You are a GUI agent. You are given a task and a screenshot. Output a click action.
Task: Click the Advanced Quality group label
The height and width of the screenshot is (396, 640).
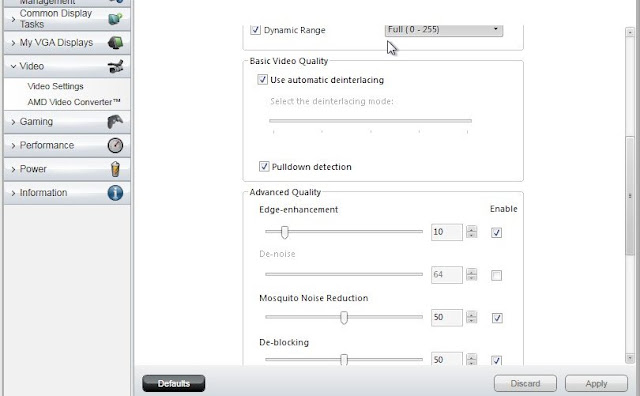[285, 192]
